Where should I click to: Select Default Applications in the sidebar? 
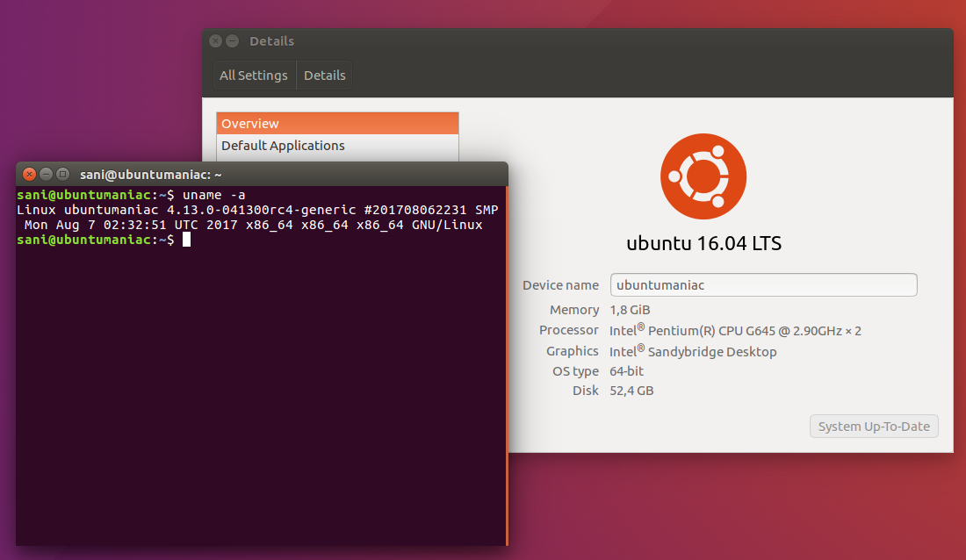[x=337, y=146]
